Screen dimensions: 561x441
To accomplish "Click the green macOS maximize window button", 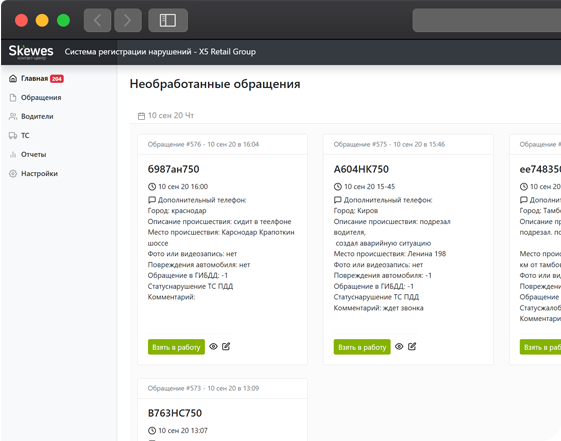I will pos(63,20).
